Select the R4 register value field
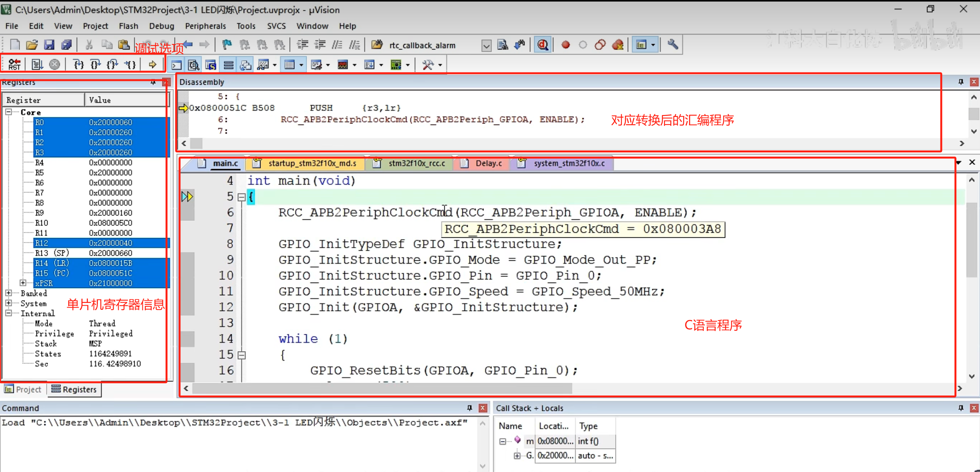Screen dimensions: 980x472 (111, 163)
